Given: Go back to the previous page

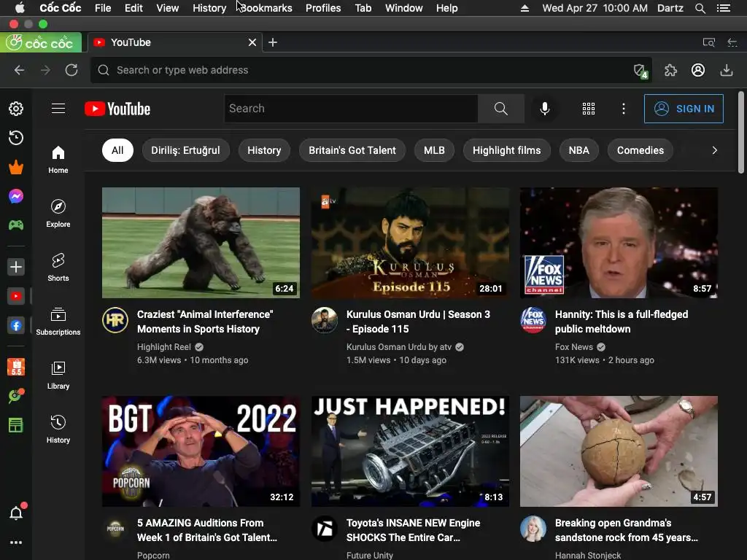Looking at the screenshot, I should click(x=19, y=70).
